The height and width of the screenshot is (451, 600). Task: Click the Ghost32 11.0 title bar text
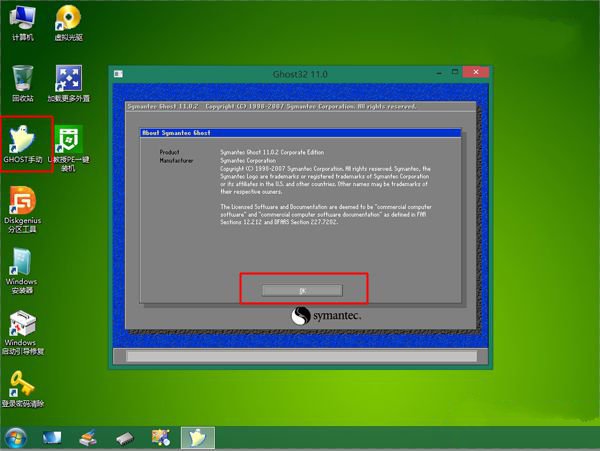pyautogui.click(x=300, y=74)
